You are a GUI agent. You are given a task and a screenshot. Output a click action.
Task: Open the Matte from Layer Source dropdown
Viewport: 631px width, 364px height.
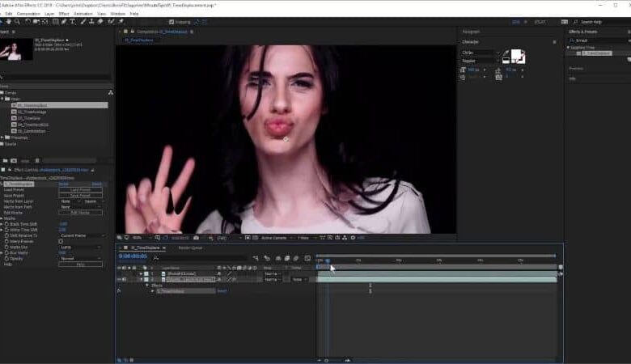(93, 201)
